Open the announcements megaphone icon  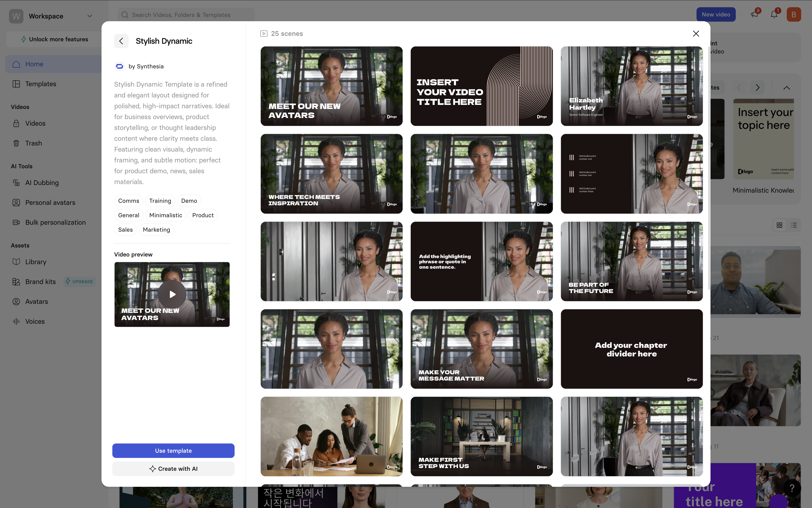[x=754, y=14]
